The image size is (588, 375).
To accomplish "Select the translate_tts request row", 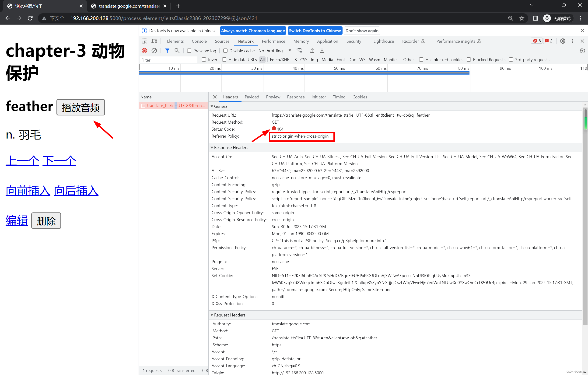I will (x=174, y=106).
